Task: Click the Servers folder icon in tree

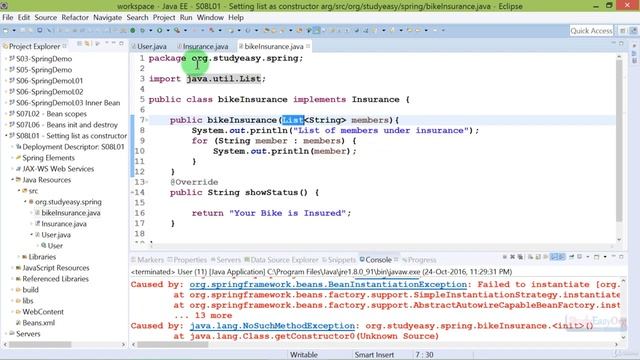Action: pos(12,333)
